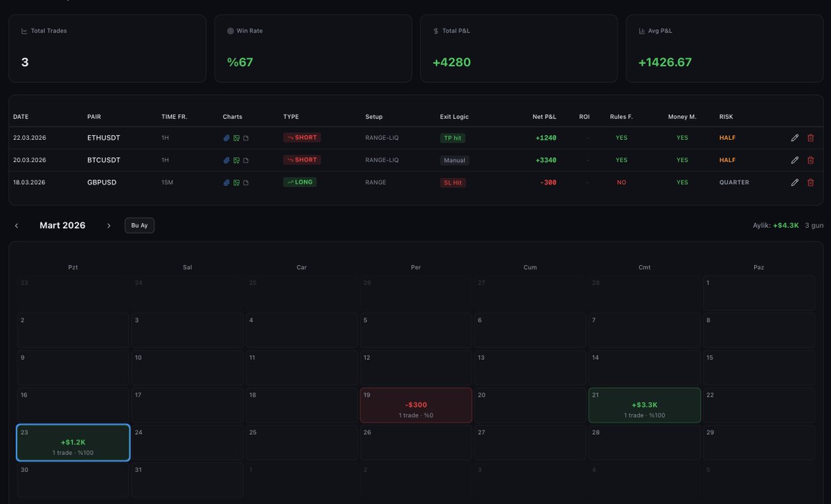
Task: Click the TYPE column header
Action: point(291,117)
